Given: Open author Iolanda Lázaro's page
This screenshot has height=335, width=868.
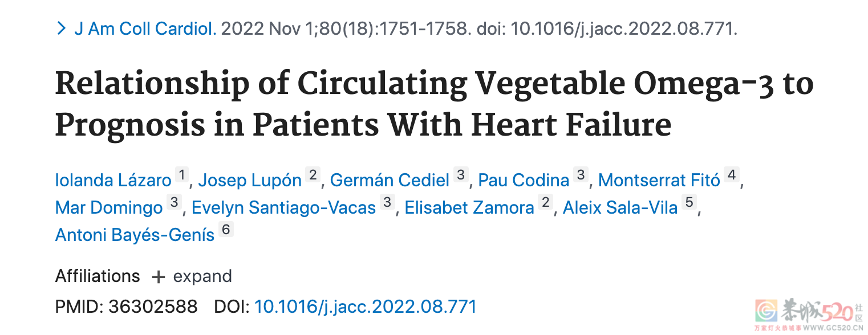Looking at the screenshot, I should click(x=113, y=180).
